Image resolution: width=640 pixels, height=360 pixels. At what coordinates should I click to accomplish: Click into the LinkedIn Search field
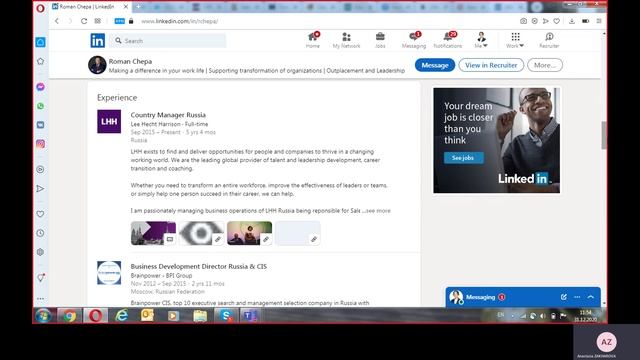[168, 41]
